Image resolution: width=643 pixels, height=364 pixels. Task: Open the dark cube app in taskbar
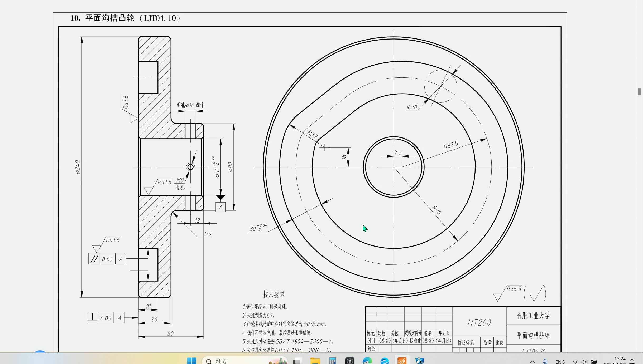(350, 361)
